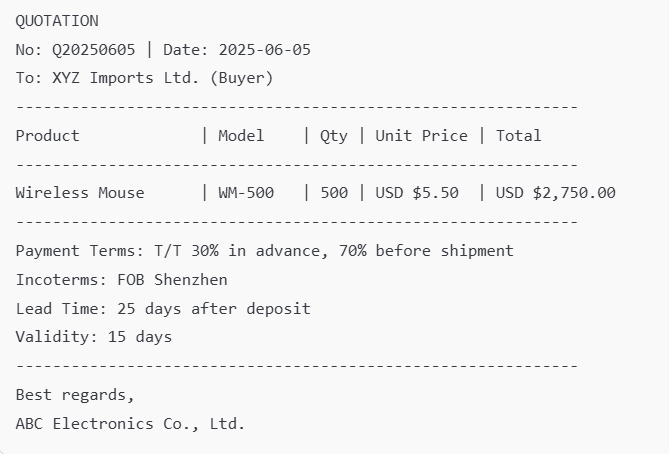Click the QUOTATION heading text
The width and height of the screenshot is (669, 454).
coord(57,21)
